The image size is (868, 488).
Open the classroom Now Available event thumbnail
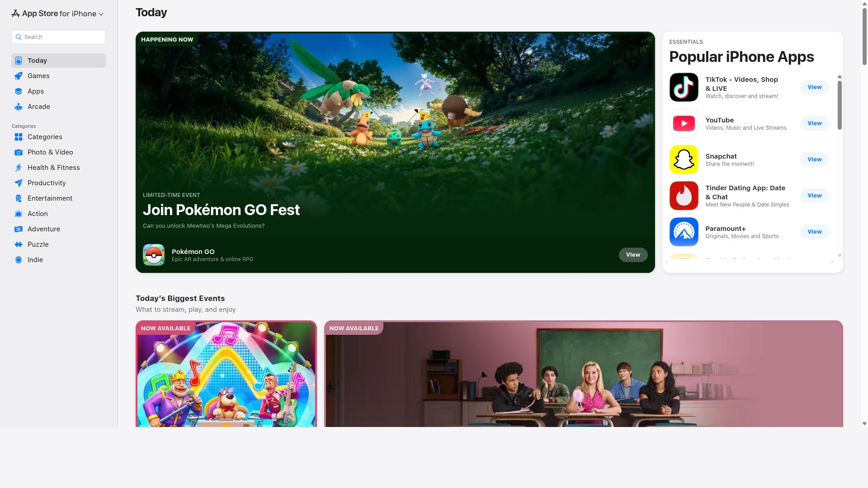click(583, 374)
